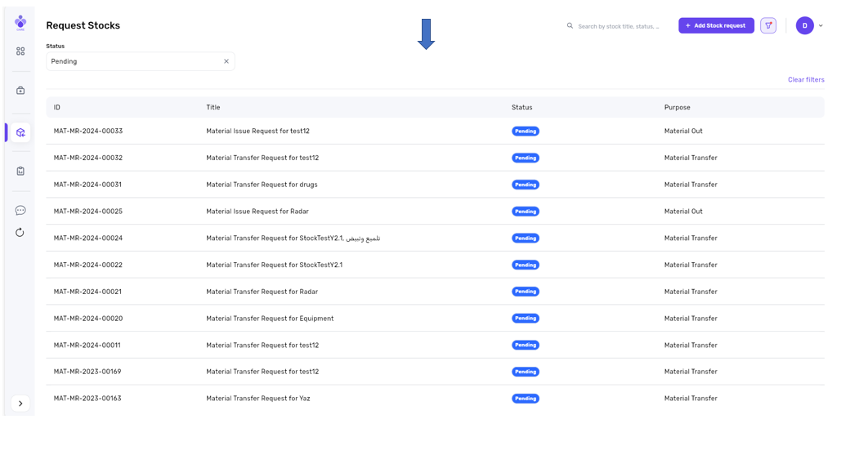
Task: Click the Pending badge for MAT-MR-2024-00025
Action: point(526,212)
